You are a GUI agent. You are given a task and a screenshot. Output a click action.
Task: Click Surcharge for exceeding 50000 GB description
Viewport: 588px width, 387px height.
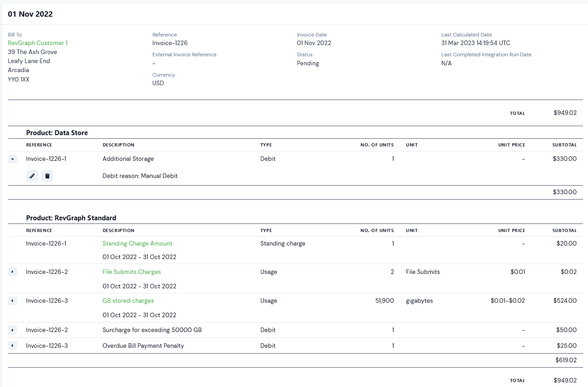pyautogui.click(x=152, y=330)
